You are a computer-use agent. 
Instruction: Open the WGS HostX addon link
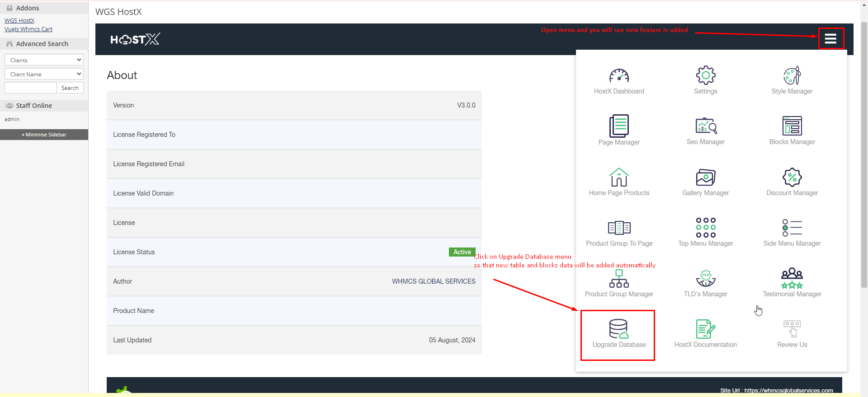[x=19, y=20]
